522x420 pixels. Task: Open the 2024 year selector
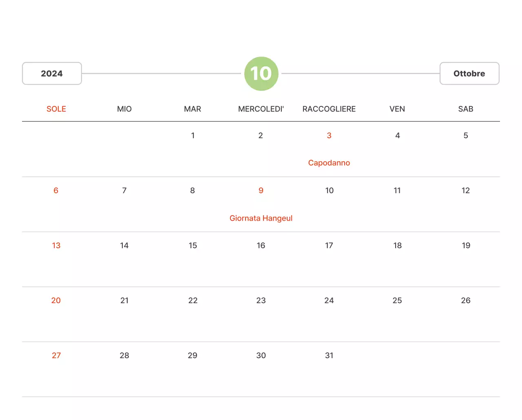tap(52, 73)
